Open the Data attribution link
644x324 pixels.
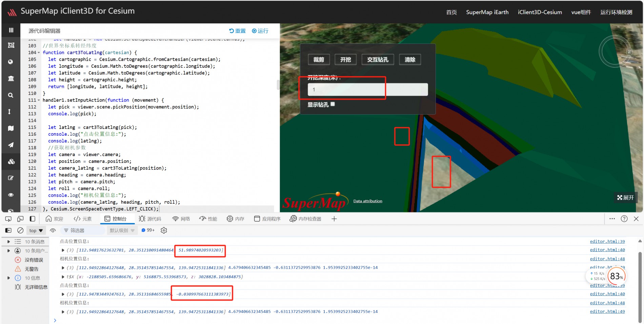(368, 201)
